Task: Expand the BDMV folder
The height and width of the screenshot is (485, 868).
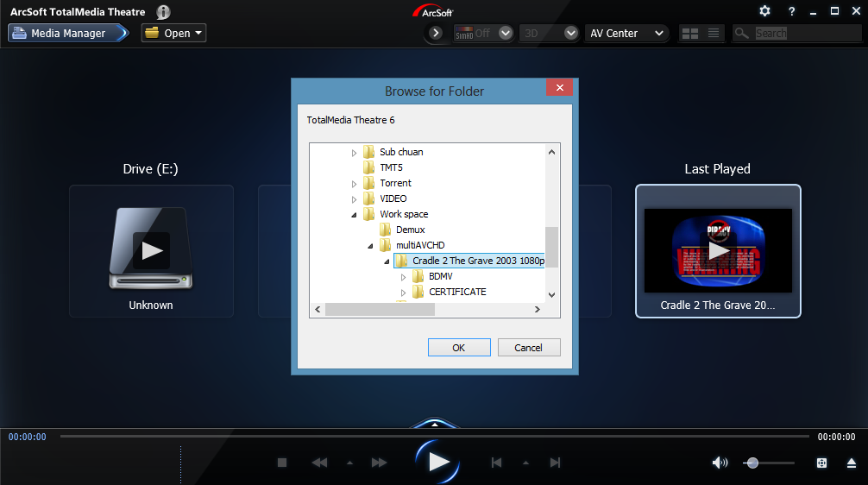Action: (x=403, y=277)
